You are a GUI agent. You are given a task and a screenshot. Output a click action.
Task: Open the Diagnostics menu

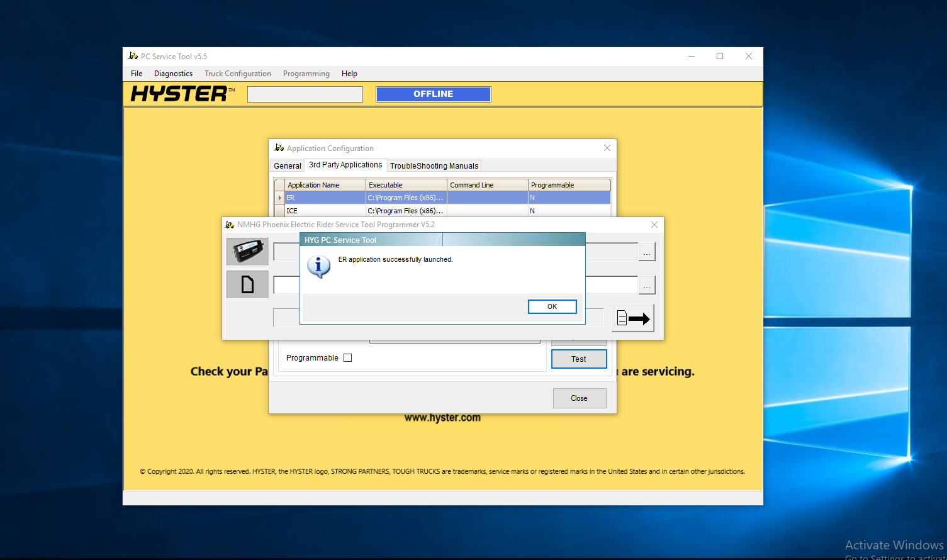click(173, 74)
